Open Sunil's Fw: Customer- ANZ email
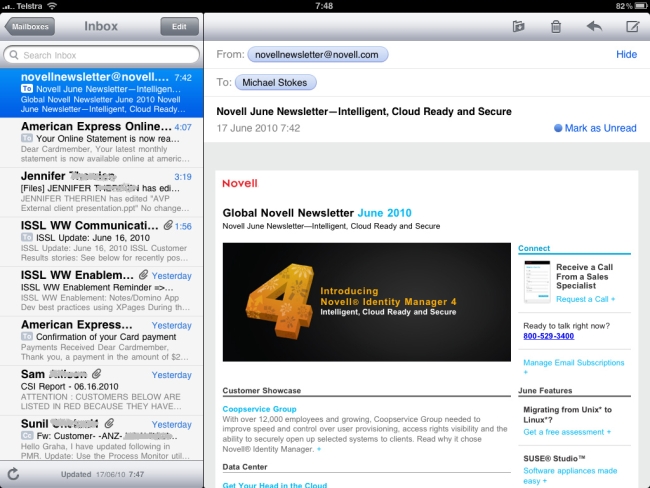650x488 pixels. pos(102,438)
